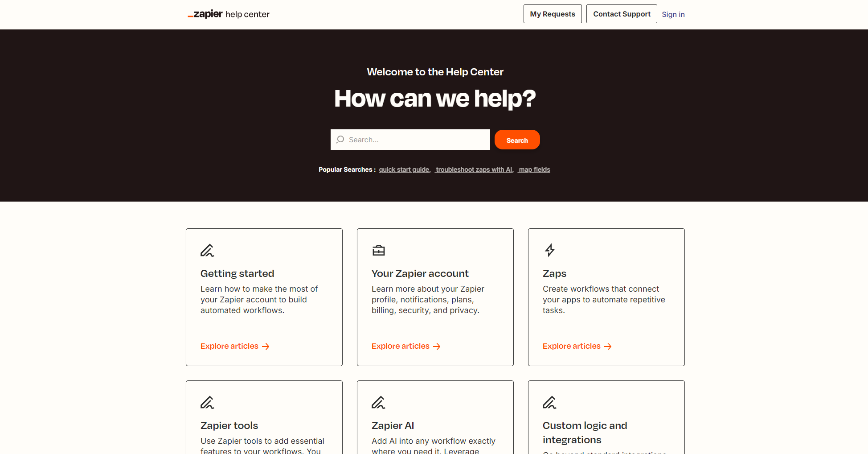Explore articles under Your Zapier account
Image resolution: width=868 pixels, height=454 pixels.
[406, 346]
